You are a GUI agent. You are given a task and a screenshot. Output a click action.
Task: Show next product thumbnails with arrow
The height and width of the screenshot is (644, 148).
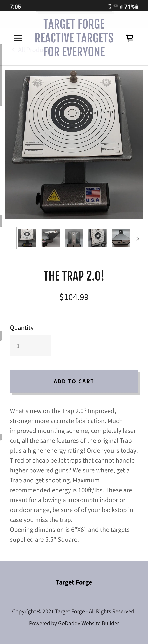pyautogui.click(x=137, y=239)
